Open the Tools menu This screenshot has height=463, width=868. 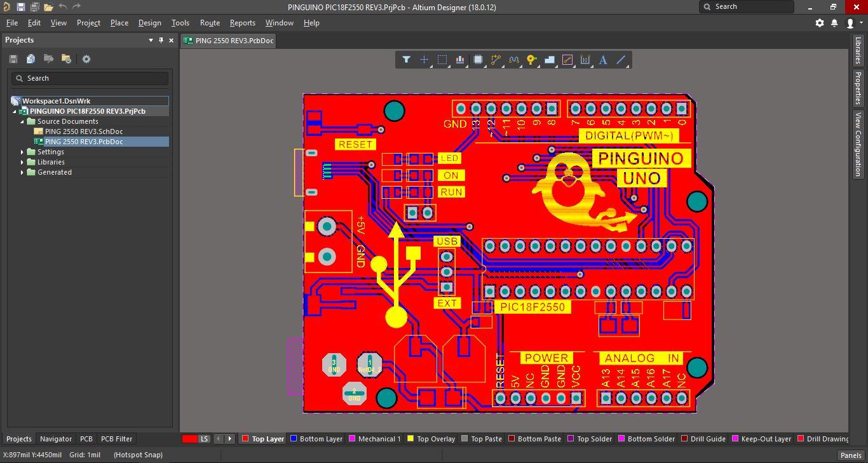(180, 23)
